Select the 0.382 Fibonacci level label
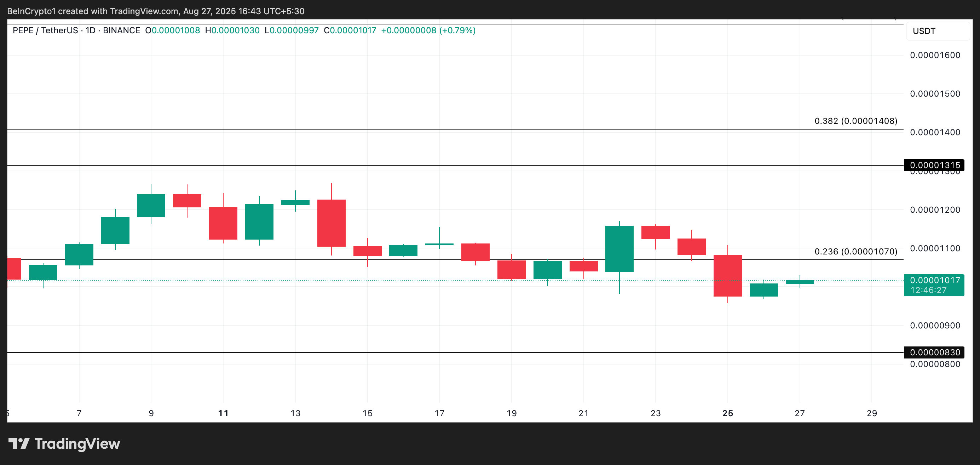 coord(855,121)
